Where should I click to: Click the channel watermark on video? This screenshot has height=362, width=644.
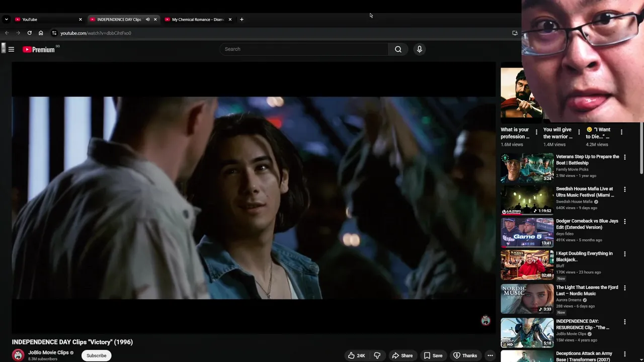click(x=486, y=320)
